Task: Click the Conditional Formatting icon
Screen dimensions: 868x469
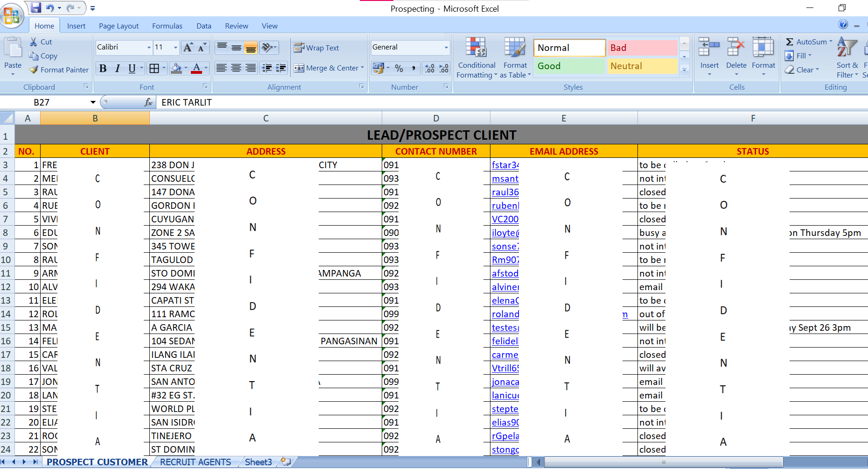Action: (x=476, y=47)
